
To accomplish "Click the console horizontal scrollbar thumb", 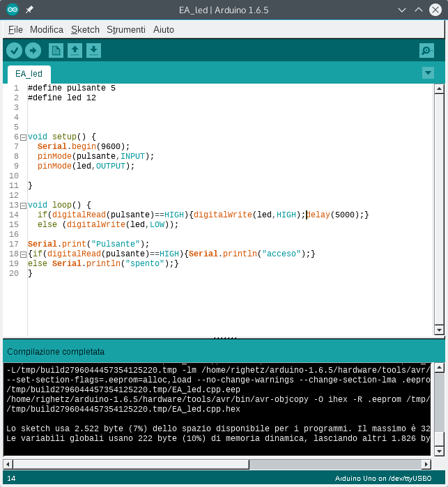I will [131, 464].
